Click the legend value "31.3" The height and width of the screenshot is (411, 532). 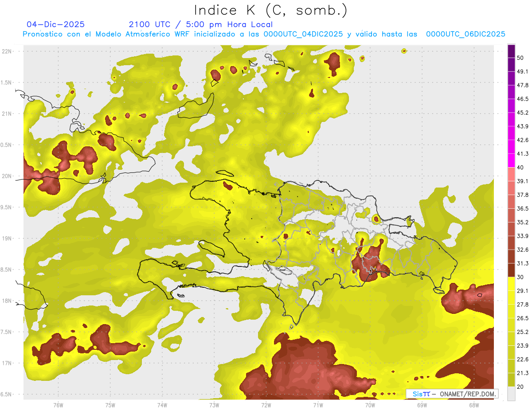523,263
